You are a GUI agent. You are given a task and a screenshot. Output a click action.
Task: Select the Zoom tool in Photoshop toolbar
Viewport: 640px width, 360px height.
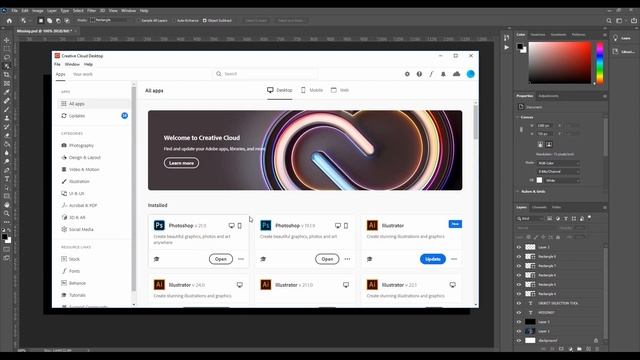click(7, 213)
